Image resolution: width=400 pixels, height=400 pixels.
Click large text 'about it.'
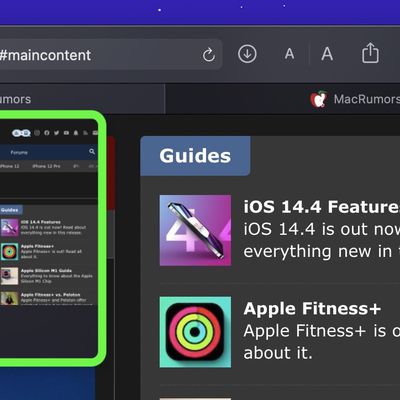click(x=278, y=353)
